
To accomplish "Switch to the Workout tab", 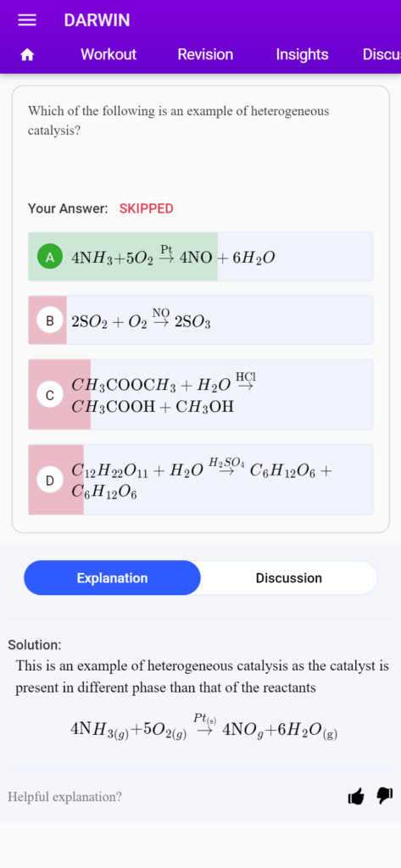I will (109, 54).
